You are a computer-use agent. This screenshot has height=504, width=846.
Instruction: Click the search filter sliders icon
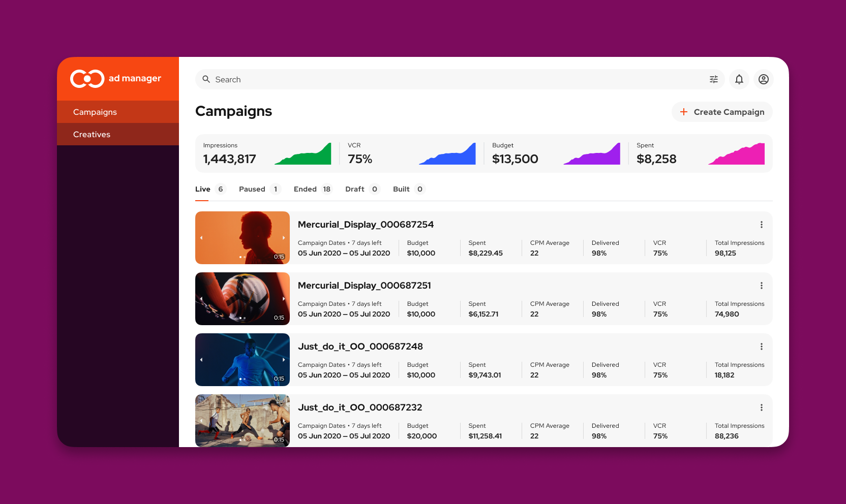[x=714, y=79]
